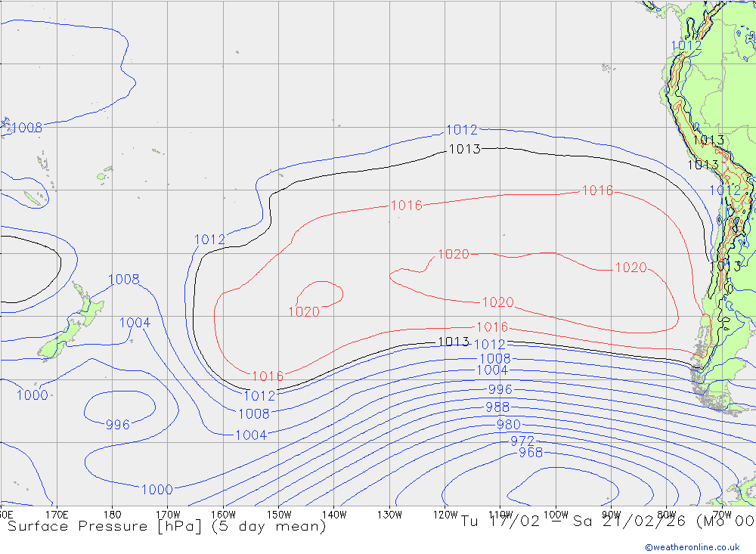Click the 1020 label on the small closed red contour

pyautogui.click(x=304, y=312)
